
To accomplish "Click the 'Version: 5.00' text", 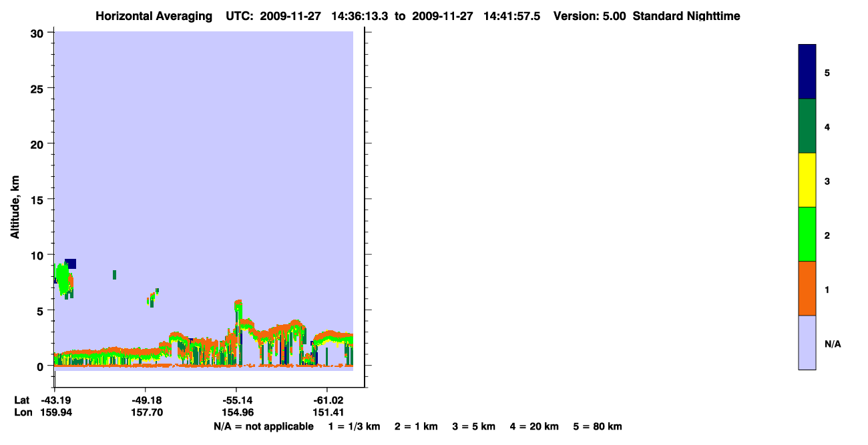I will 590,16.
